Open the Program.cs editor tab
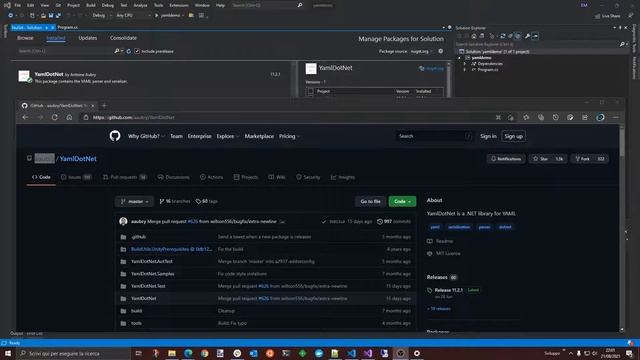This screenshot has height=360, width=640. tap(67, 27)
